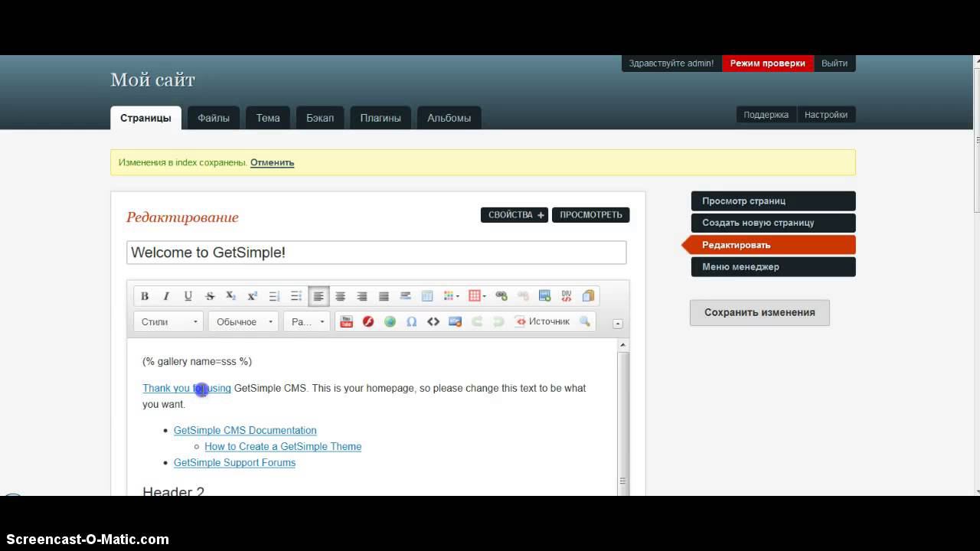Insert YouTube video icon
This screenshot has height=551, width=980.
click(x=346, y=322)
